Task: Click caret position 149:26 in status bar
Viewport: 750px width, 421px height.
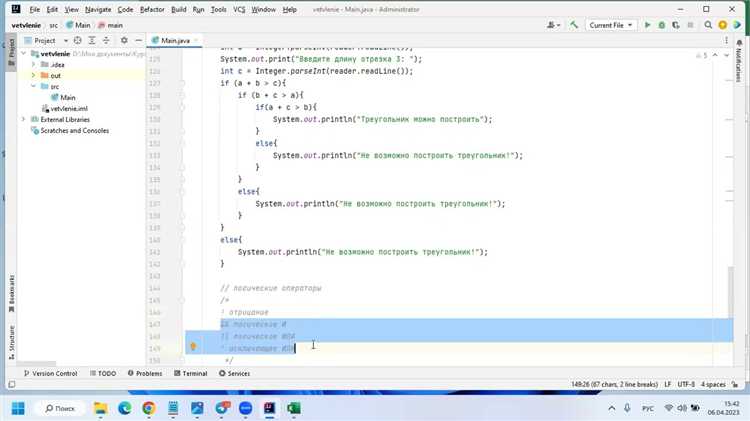Action: tap(614, 384)
